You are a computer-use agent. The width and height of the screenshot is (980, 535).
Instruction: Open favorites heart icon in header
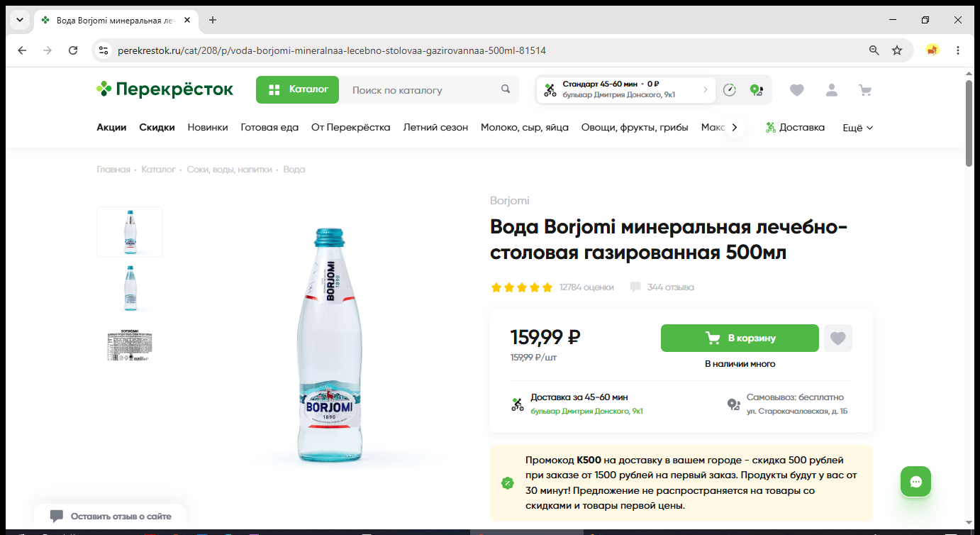pyautogui.click(x=797, y=90)
